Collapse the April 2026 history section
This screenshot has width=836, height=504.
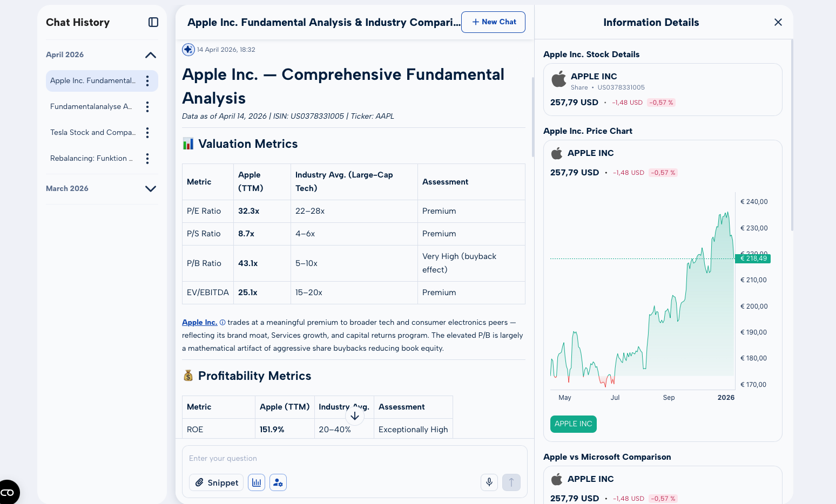pyautogui.click(x=151, y=55)
